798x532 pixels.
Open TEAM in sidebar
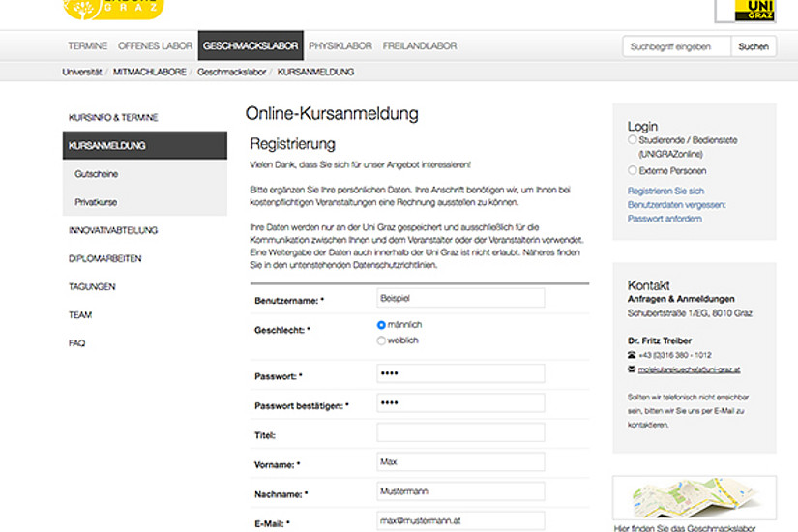point(80,315)
